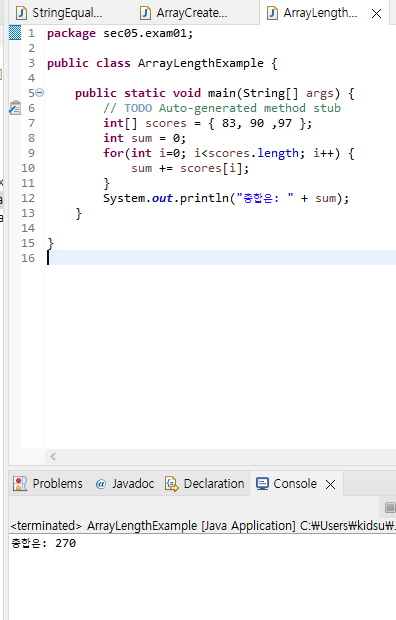Click the Java file icon on ArrayCreate tab
This screenshot has width=396, height=620.
click(146, 13)
